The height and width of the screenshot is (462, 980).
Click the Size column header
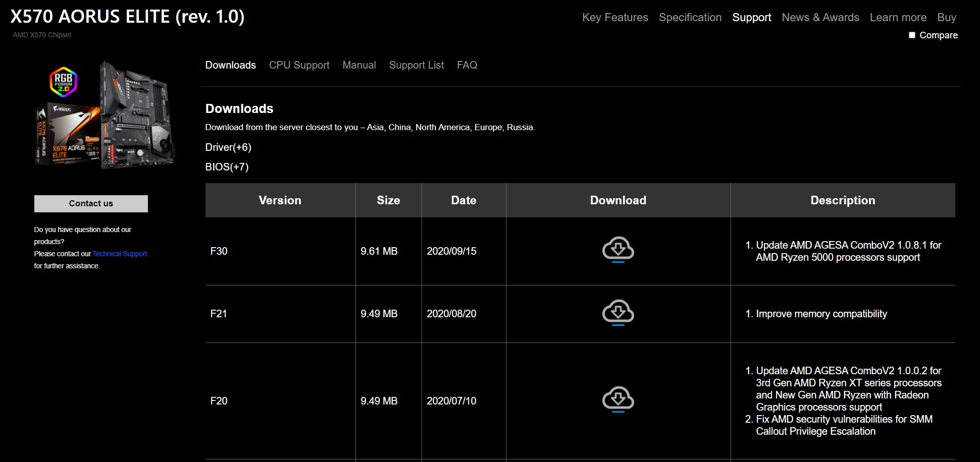pos(388,200)
